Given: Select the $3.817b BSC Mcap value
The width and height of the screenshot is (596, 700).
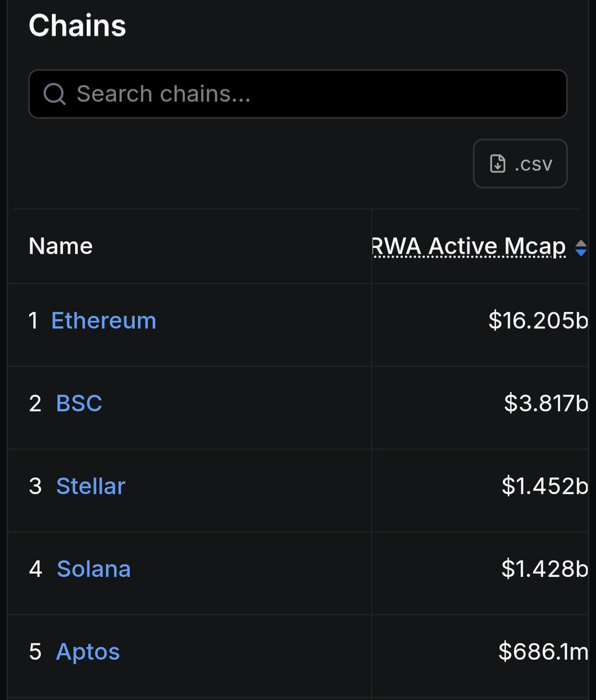Looking at the screenshot, I should pos(546,404).
